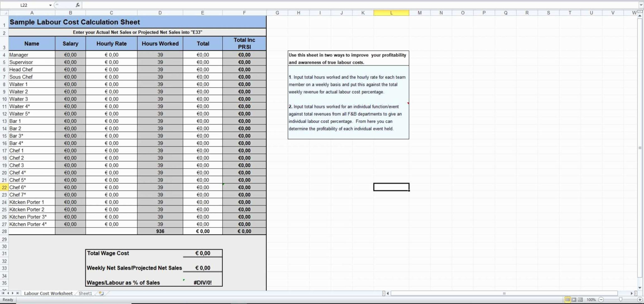Select Normal view button in status bar
The image size is (644, 304).
click(x=567, y=300)
